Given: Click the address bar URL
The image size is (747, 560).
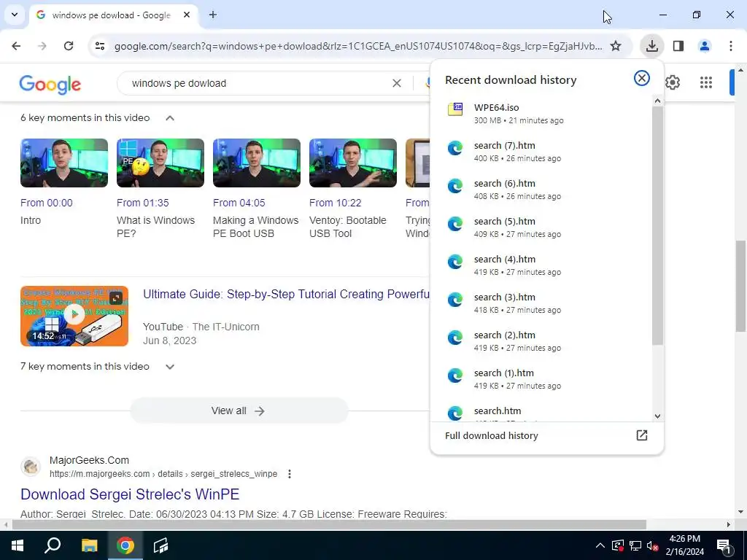Looking at the screenshot, I should coord(358,46).
